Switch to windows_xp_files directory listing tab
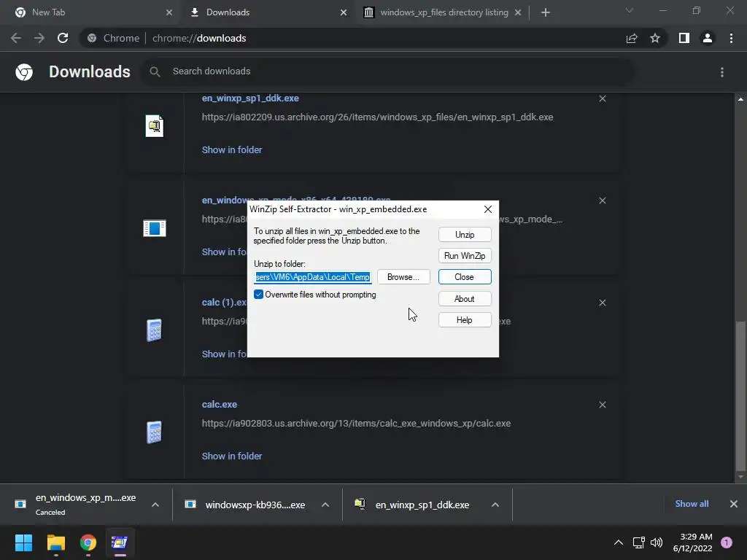Image resolution: width=747 pixels, height=560 pixels. (x=442, y=12)
